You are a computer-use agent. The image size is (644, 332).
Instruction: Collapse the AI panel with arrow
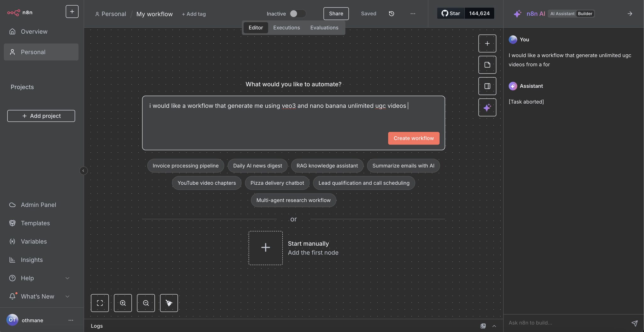click(x=630, y=14)
